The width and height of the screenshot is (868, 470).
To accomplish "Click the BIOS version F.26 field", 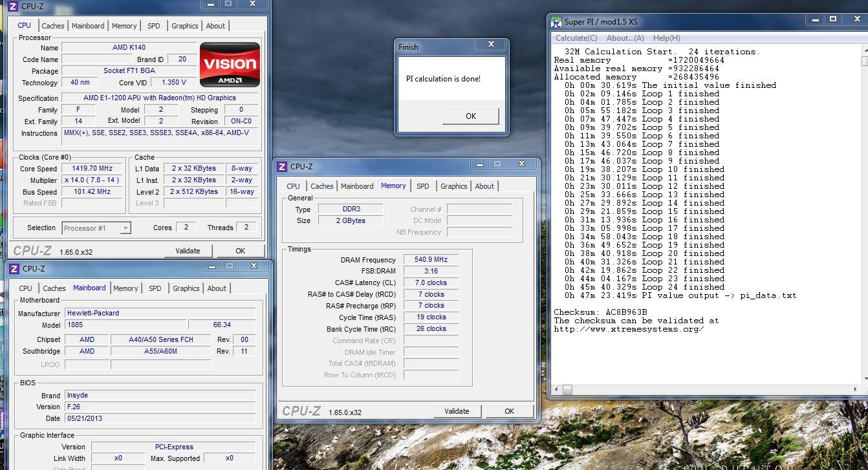I will click(x=160, y=407).
